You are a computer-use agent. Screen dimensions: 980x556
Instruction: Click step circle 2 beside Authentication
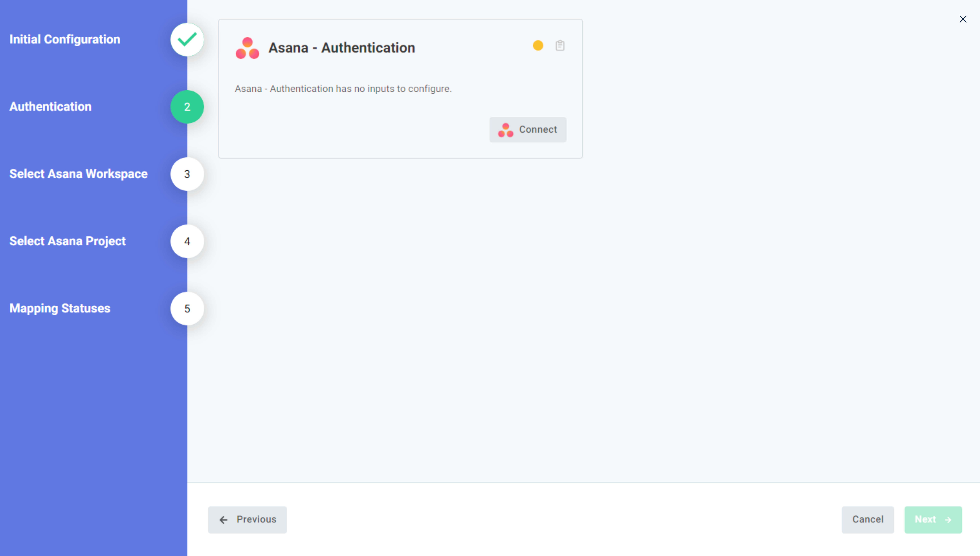[187, 107]
